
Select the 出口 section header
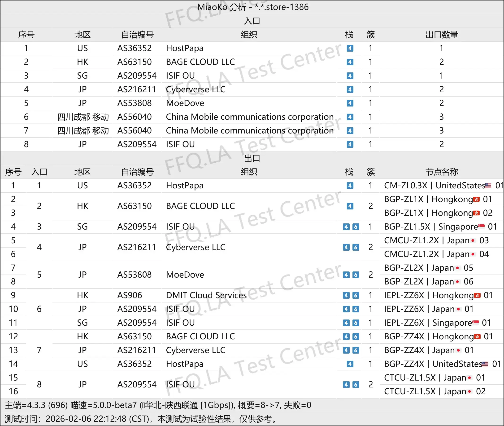pyautogui.click(x=252, y=158)
